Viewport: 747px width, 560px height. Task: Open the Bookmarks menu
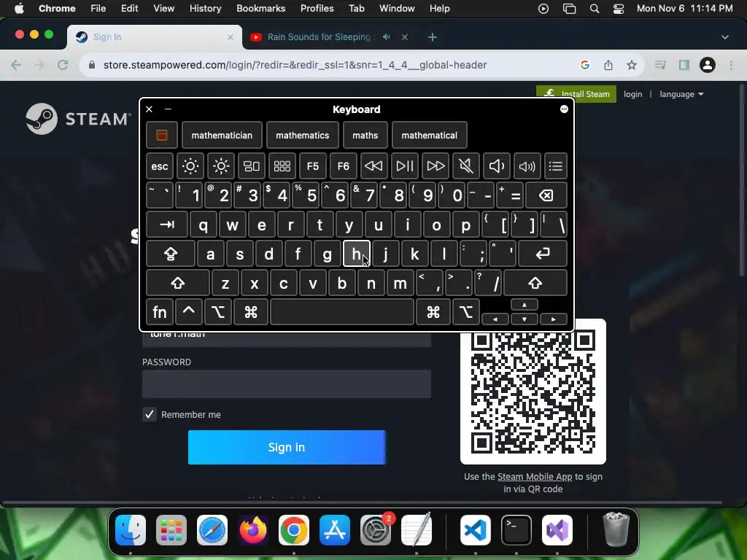(x=260, y=9)
